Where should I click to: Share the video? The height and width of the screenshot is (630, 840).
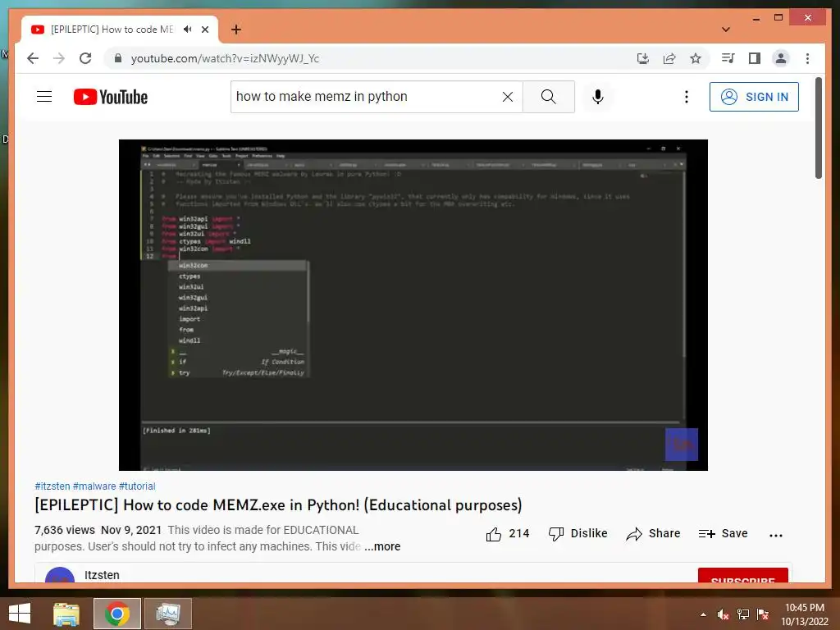pos(653,533)
